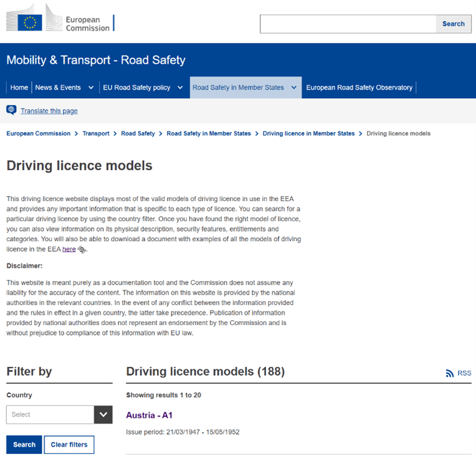This screenshot has width=476, height=459.
Task: Click the Translate this page speech bubble icon
Action: 12,110
